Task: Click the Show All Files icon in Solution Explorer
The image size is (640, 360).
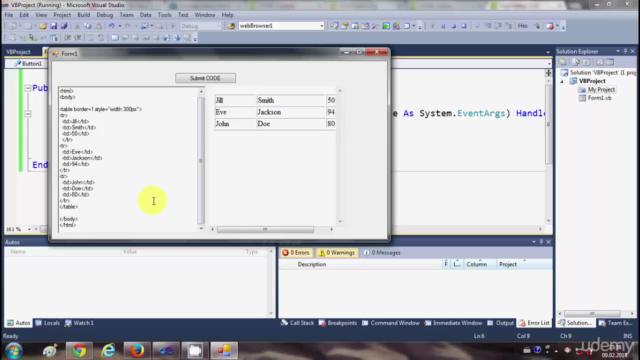Action: tap(576, 62)
